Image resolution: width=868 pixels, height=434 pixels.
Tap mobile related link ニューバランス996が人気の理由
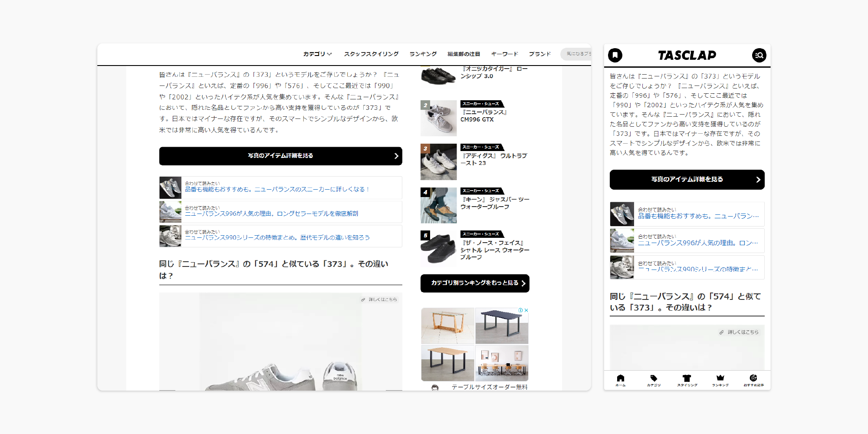(698, 243)
